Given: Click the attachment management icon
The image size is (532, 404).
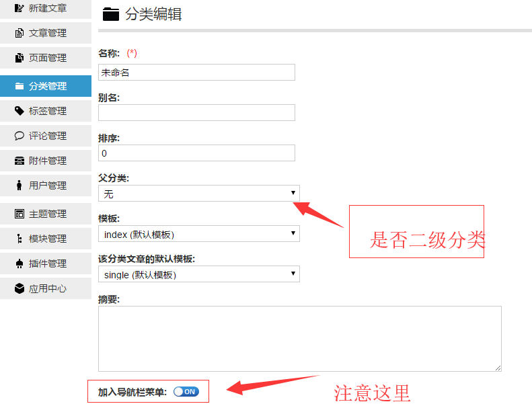Looking at the screenshot, I should [x=20, y=161].
